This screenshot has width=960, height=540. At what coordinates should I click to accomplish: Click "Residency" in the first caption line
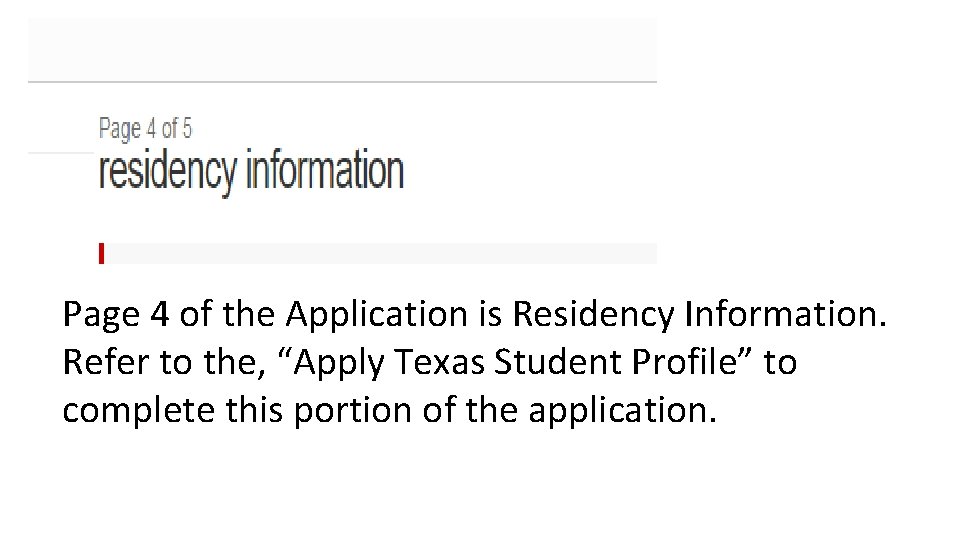(593, 315)
